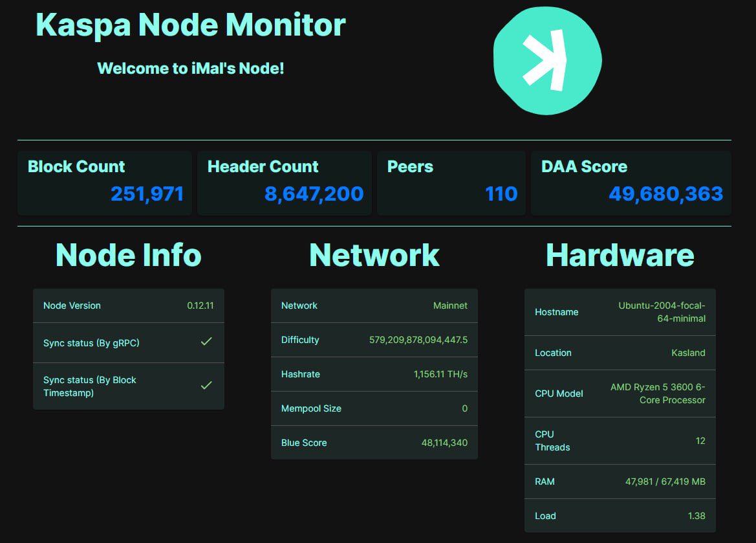Click the Kaspa Node Monitor title
The height and width of the screenshot is (543, 756).
(191, 25)
